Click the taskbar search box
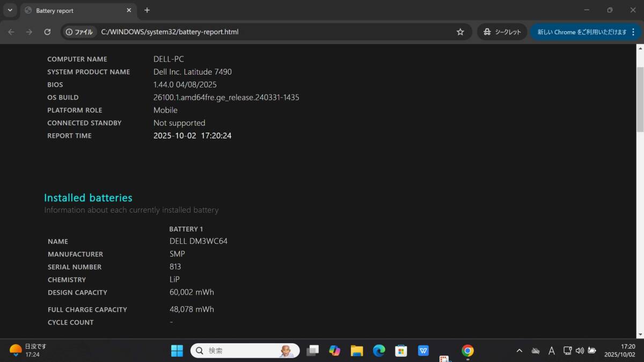Image resolution: width=644 pixels, height=362 pixels. pos(245,351)
